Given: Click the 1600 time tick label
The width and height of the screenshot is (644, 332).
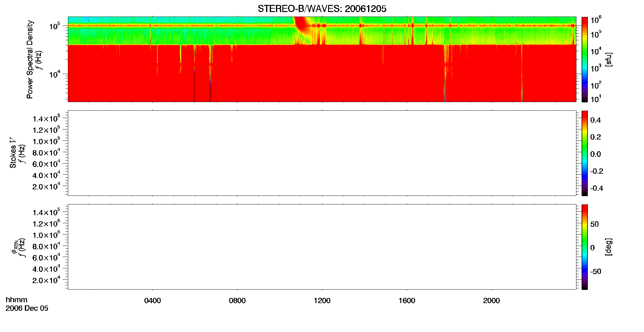Looking at the screenshot, I should (407, 301).
